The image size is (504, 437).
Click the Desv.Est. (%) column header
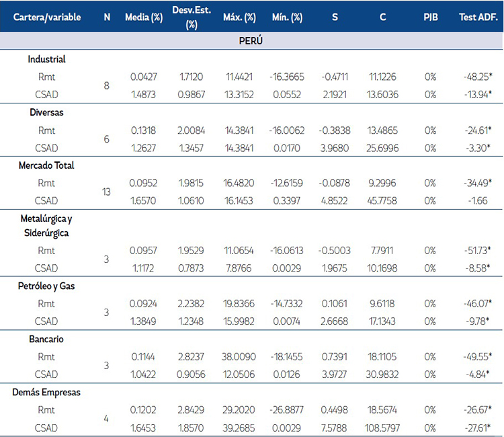pyautogui.click(x=191, y=17)
